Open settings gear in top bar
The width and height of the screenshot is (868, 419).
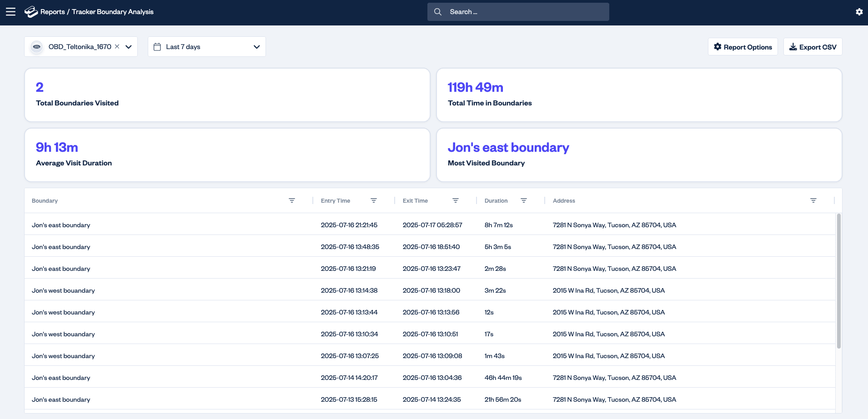859,12
